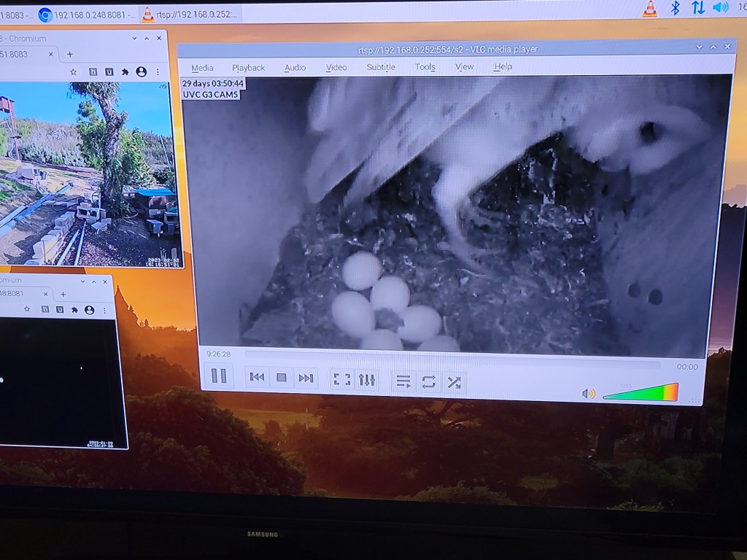The image size is (747, 560).
Task: Enable VLC random shuffle playback
Action: (x=454, y=382)
